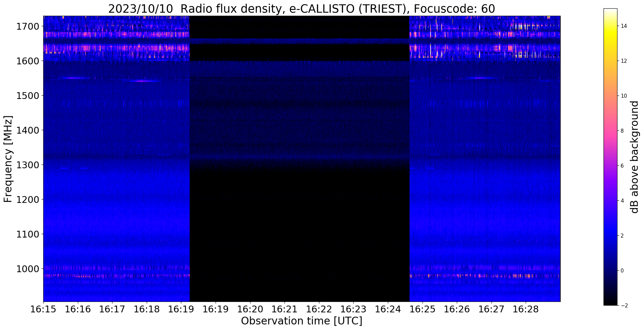Click the 16:25 time tick label

pos(423,309)
